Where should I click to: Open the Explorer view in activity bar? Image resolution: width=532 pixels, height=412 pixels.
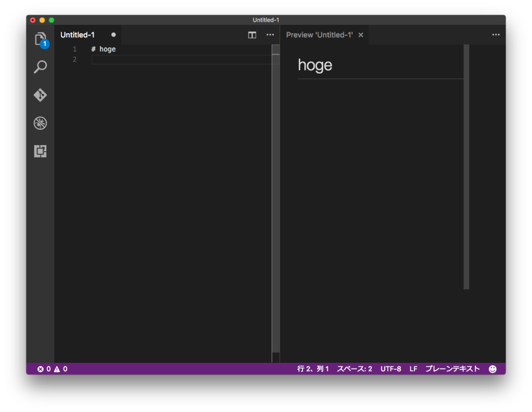(41, 39)
